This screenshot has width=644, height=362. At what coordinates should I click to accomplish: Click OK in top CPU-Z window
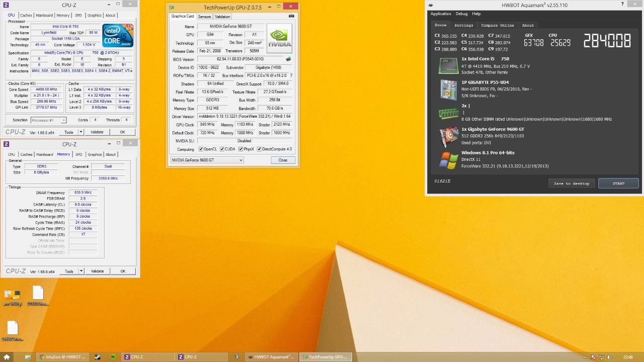tap(123, 132)
